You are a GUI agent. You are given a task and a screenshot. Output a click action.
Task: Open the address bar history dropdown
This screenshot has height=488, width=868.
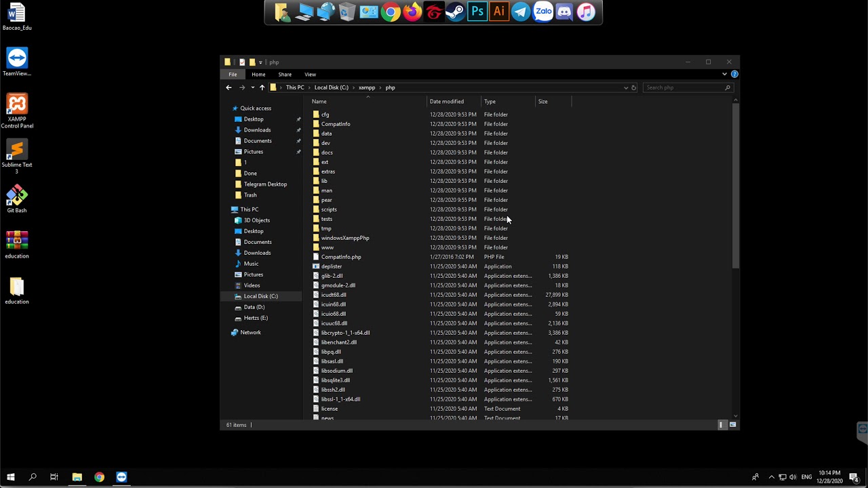coord(626,87)
